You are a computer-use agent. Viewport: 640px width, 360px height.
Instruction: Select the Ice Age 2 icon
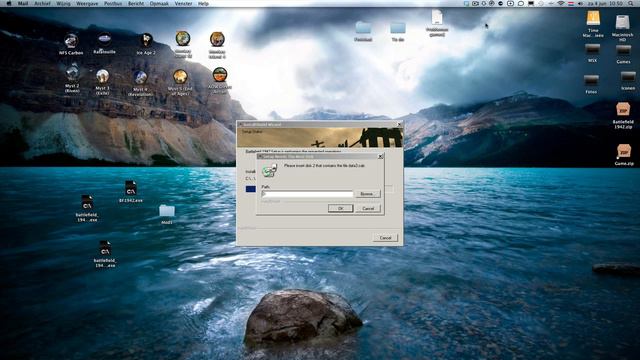(146, 41)
